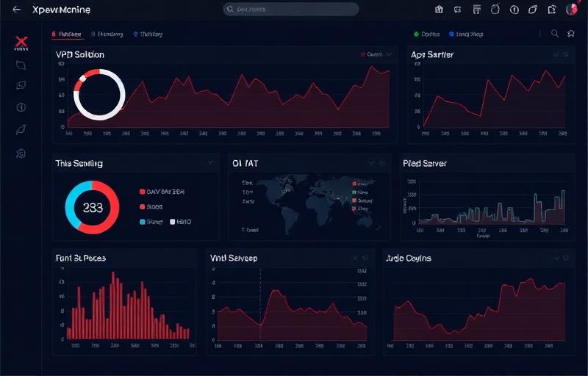
Task: Expand the Apt Sarfter panel dropdown chevron
Action: (x=556, y=54)
